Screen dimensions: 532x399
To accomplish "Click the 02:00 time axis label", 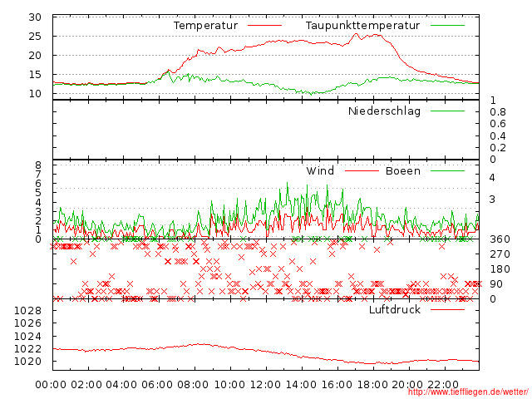I will [86, 385].
